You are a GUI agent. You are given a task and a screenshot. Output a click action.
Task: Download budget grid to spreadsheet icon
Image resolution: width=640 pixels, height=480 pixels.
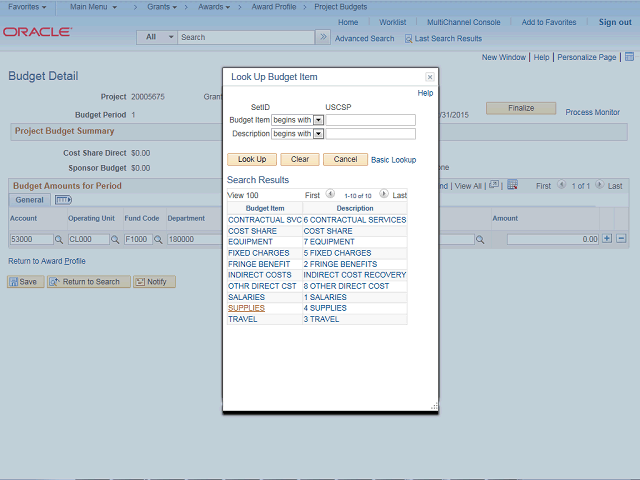512,185
